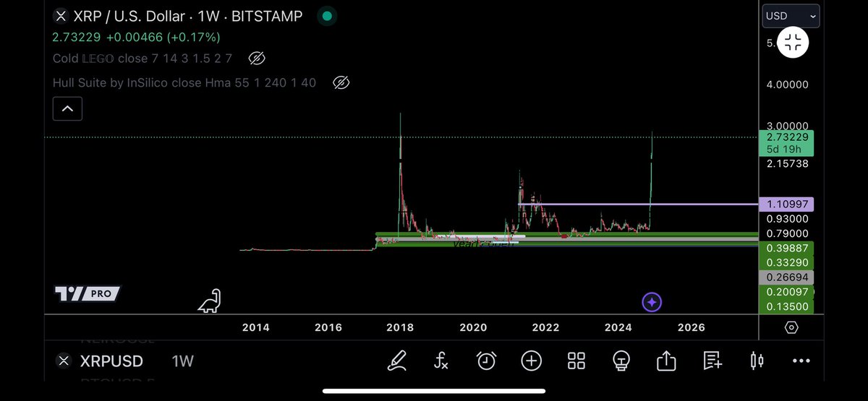Share the chart with the share icon

tap(666, 360)
